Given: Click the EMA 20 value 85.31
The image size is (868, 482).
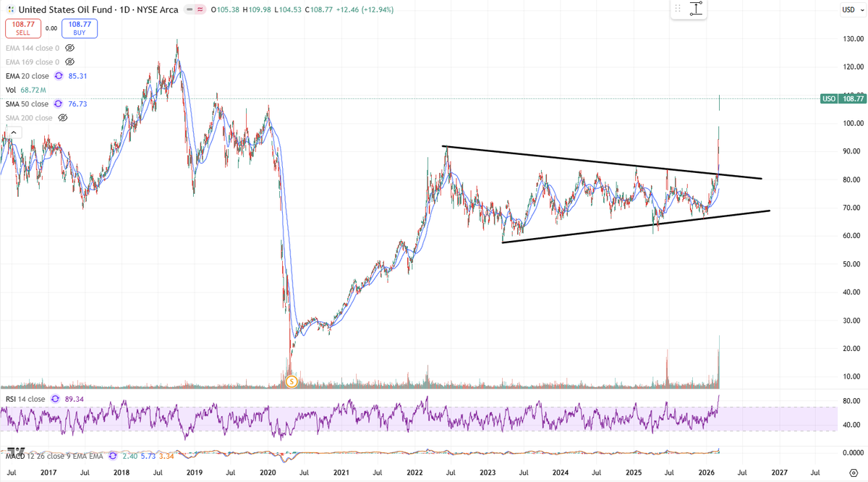Looking at the screenshot, I should click(x=76, y=76).
